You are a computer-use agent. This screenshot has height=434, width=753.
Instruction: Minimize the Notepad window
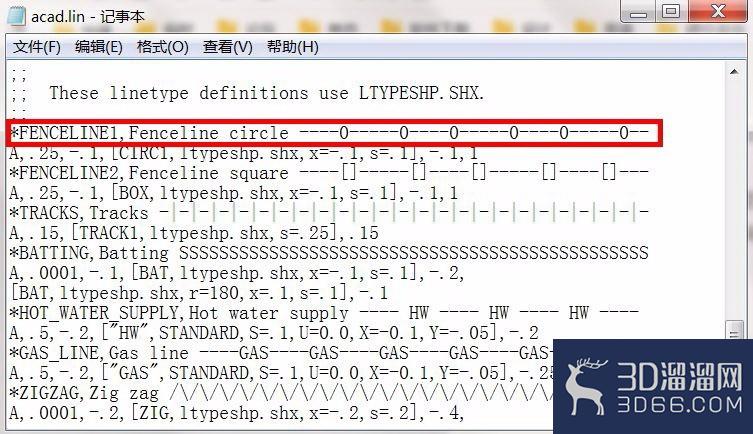[638, 12]
